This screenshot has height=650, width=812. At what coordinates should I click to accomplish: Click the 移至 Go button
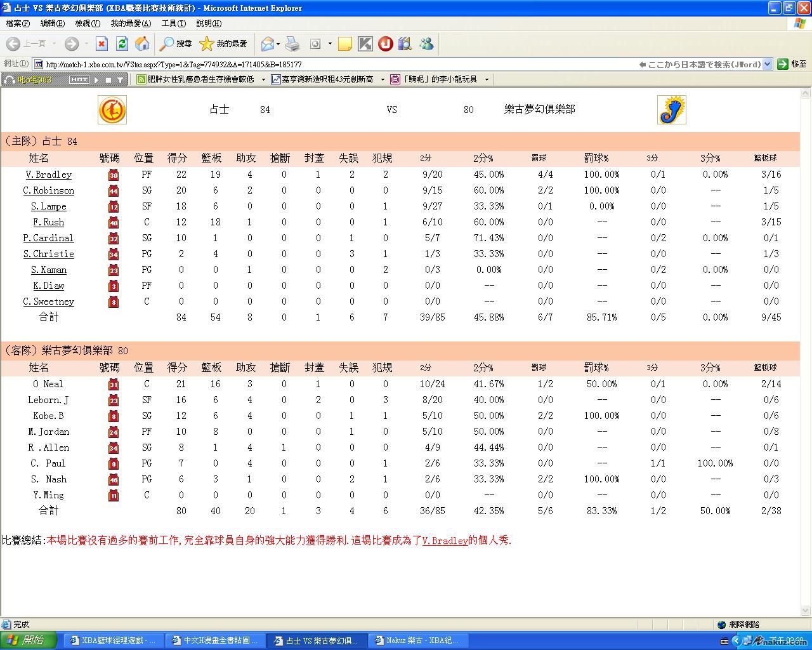pos(792,64)
